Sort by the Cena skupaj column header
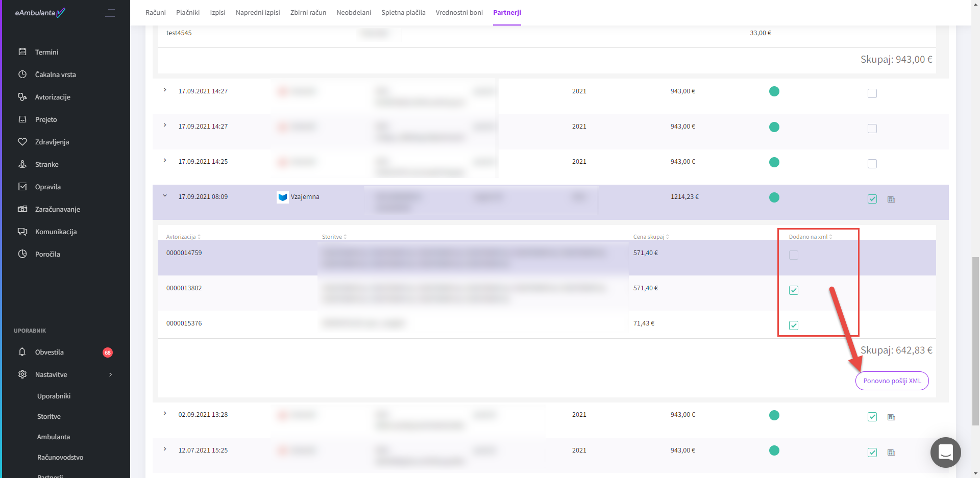The width and height of the screenshot is (980, 478). (x=651, y=237)
